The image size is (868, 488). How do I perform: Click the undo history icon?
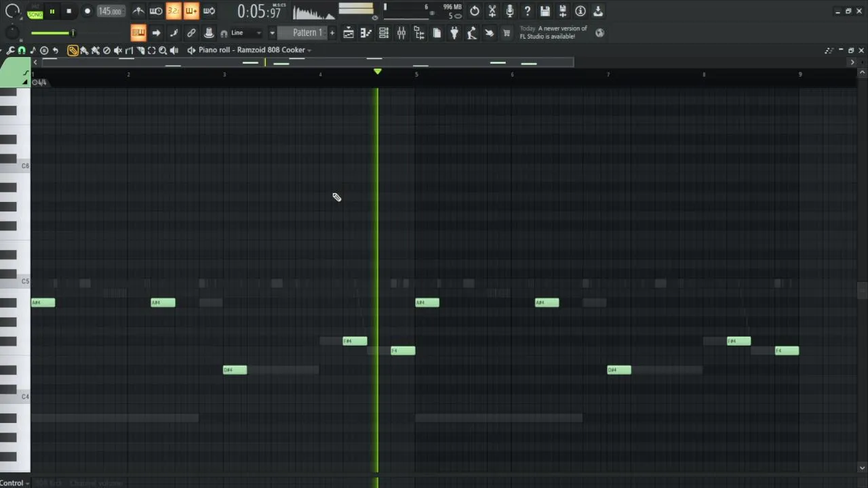[x=475, y=11]
